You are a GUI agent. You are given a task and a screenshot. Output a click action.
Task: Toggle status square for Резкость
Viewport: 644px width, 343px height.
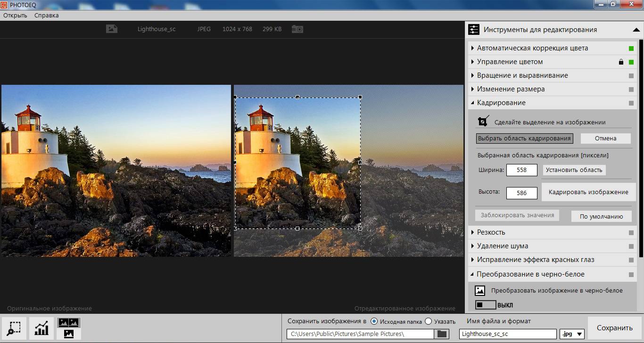(631, 232)
